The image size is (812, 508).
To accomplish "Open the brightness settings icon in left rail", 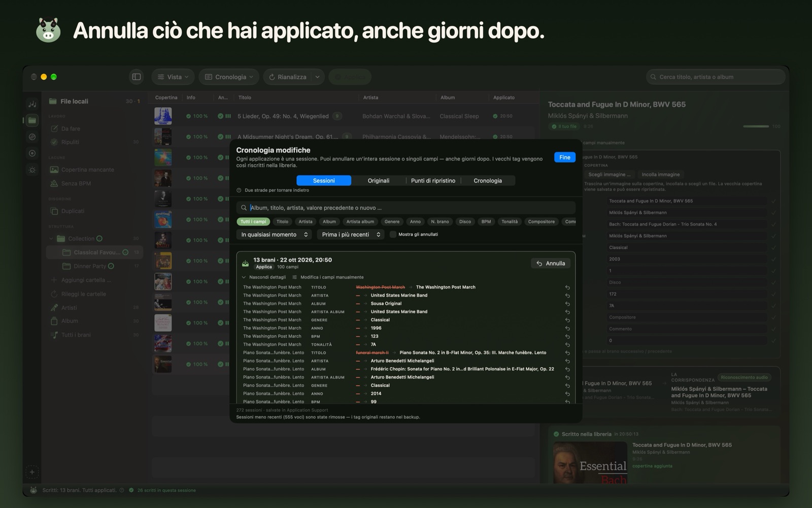I will click(32, 170).
